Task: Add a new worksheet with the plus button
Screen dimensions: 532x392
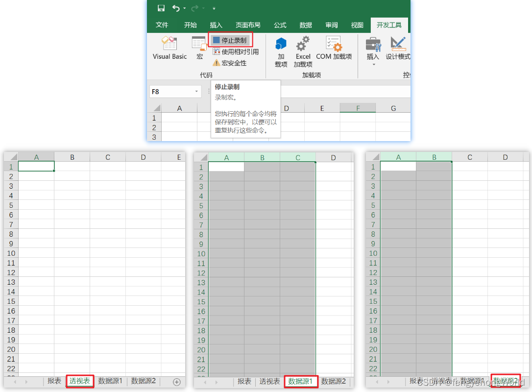Action: tap(176, 381)
